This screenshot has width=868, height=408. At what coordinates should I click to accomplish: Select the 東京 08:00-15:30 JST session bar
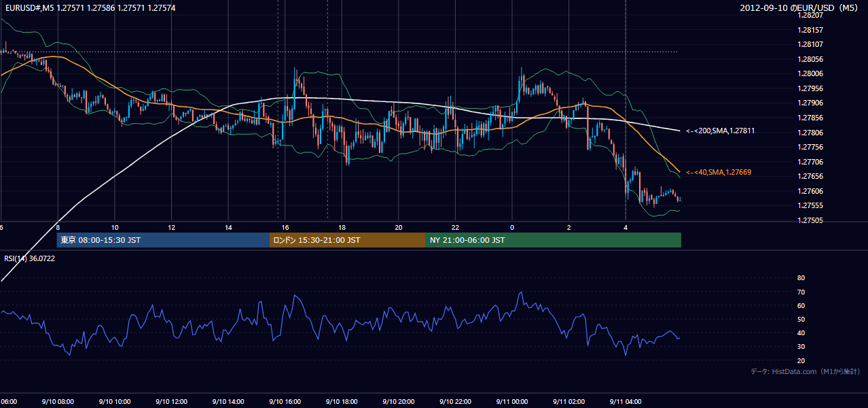163,240
